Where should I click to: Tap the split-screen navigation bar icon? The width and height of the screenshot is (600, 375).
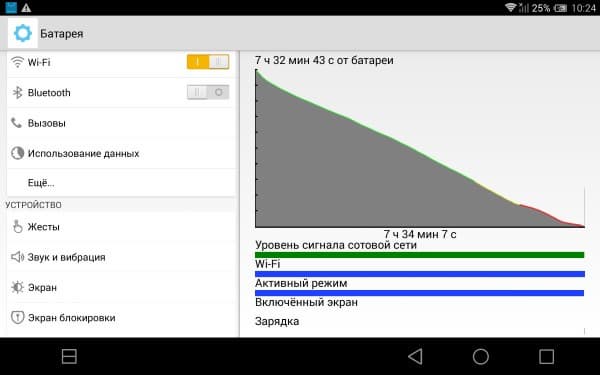pos(69,356)
